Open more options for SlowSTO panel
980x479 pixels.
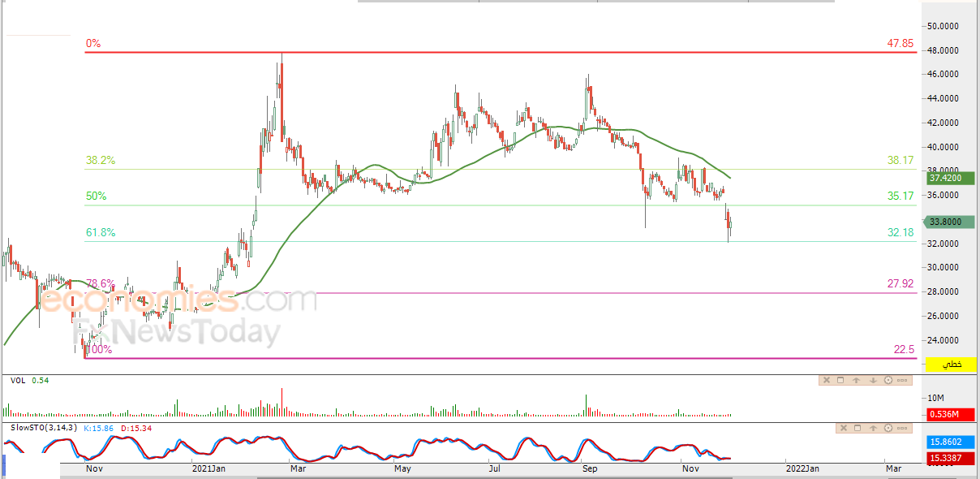(x=903, y=428)
